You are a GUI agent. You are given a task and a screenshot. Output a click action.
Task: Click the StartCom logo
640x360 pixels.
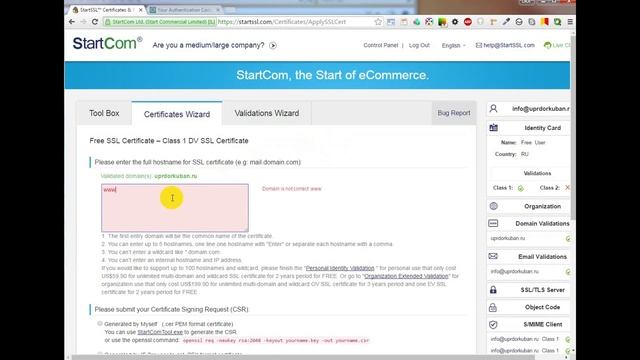107,43
